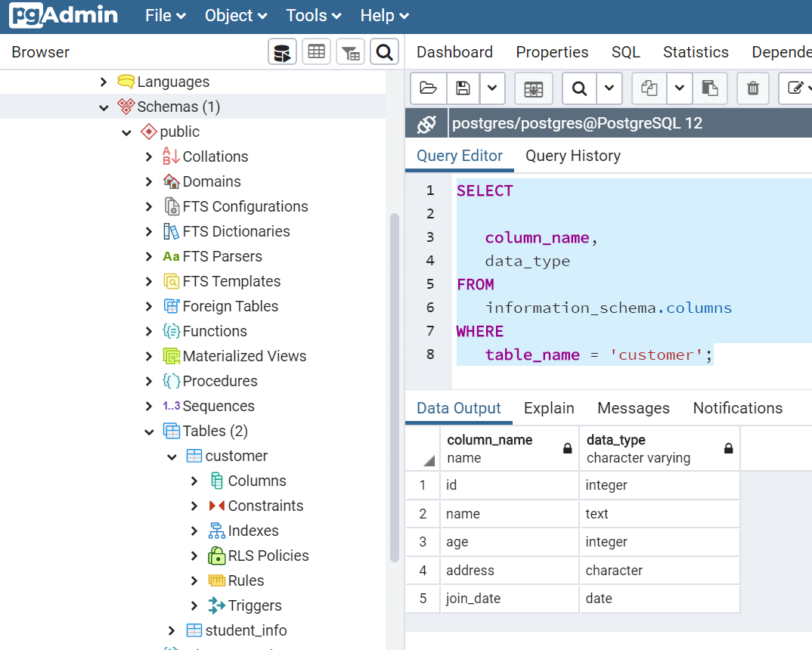Click the Browser panel vertical scrollbar
This screenshot has height=650, width=812.
point(394,385)
